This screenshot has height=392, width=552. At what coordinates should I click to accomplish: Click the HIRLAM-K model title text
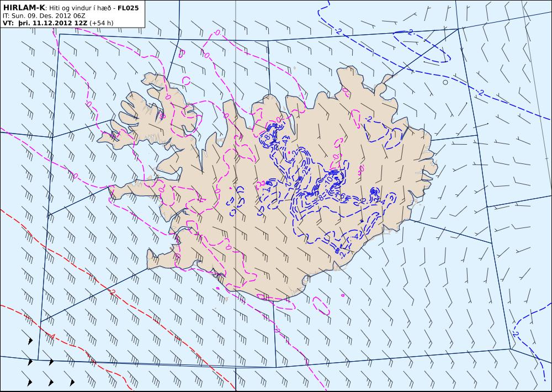[24, 8]
